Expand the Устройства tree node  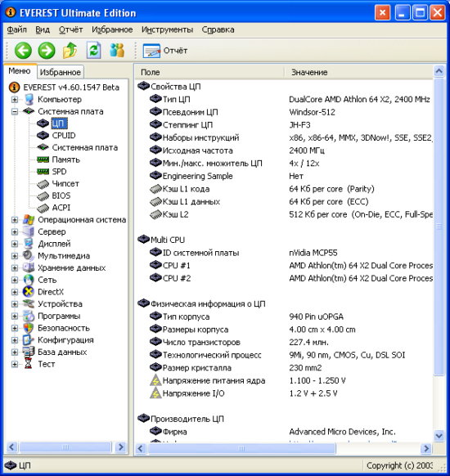[14, 304]
